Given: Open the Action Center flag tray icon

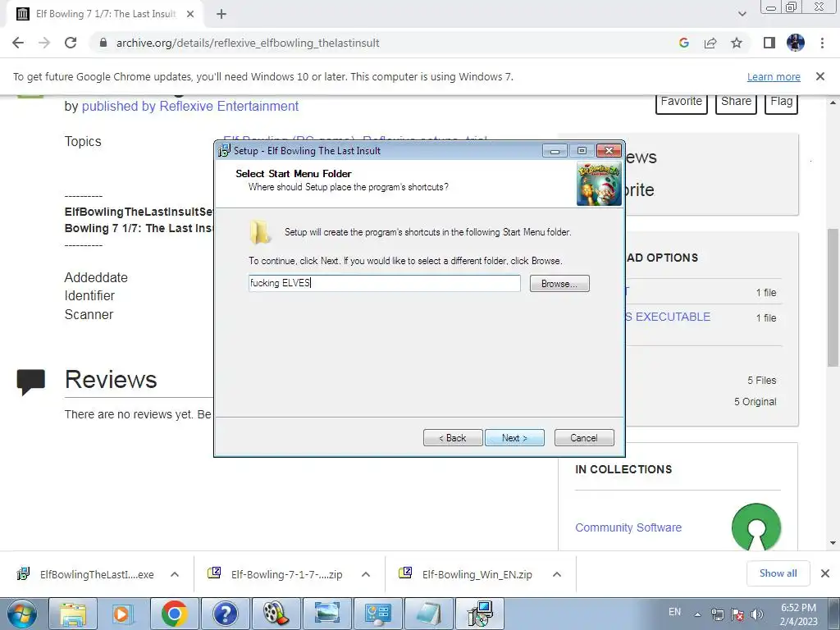Looking at the screenshot, I should point(737,614).
